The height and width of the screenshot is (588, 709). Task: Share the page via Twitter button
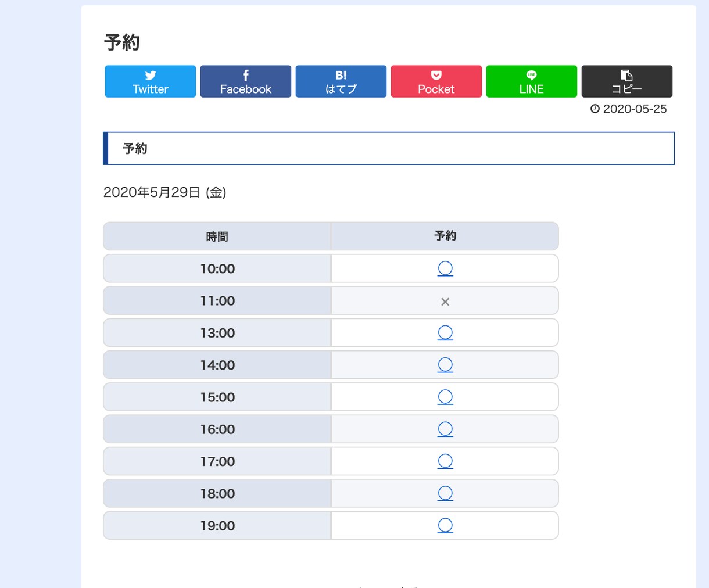(x=151, y=81)
